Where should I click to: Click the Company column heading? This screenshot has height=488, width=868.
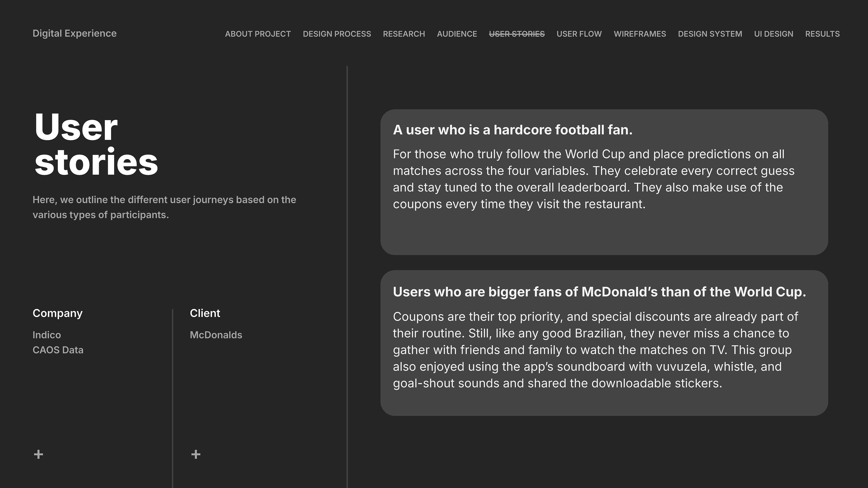[x=58, y=313]
